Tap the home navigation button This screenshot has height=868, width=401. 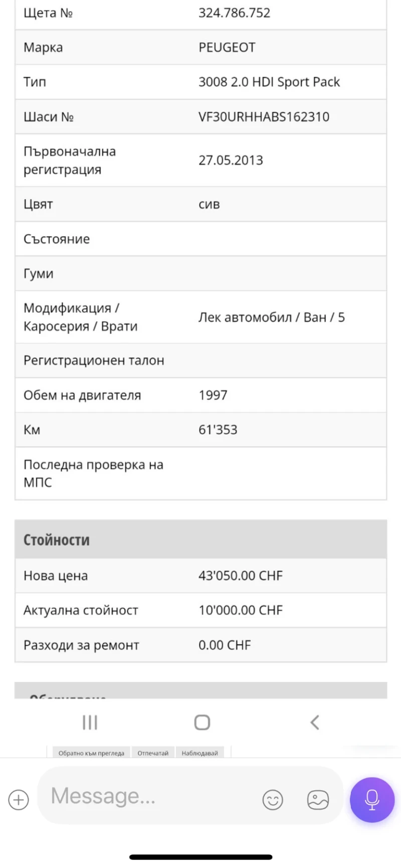pyautogui.click(x=201, y=722)
